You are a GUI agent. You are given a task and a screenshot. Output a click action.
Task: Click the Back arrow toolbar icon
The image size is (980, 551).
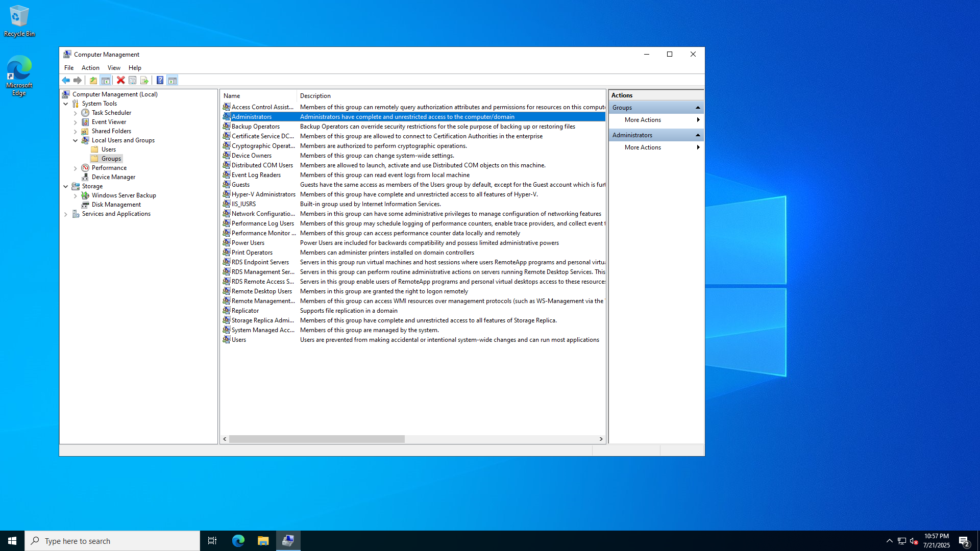(66, 80)
